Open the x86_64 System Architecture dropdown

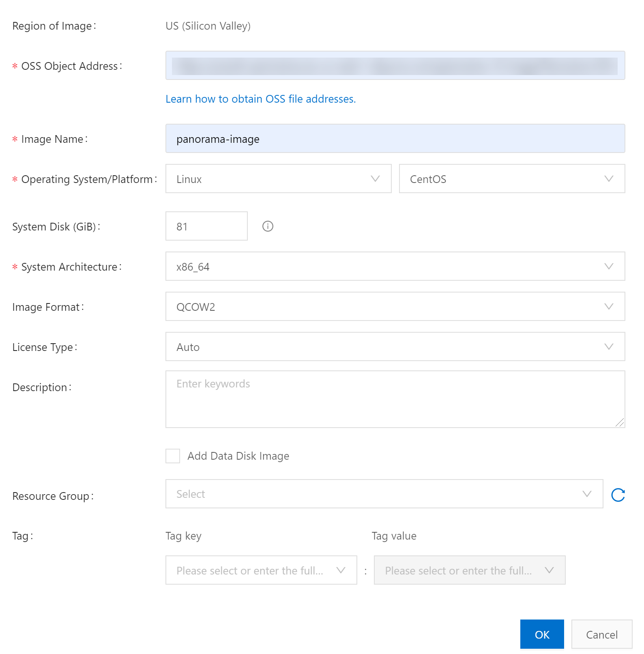point(395,267)
